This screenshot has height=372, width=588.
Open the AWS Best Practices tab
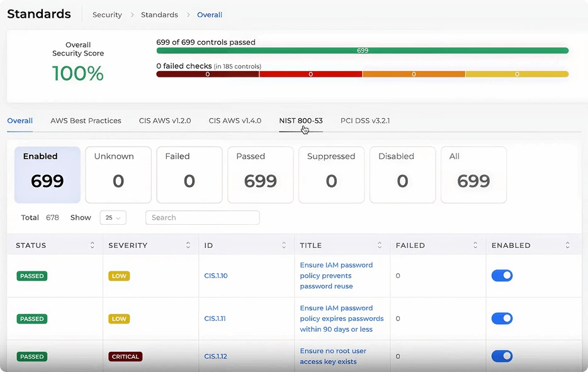pyautogui.click(x=86, y=121)
